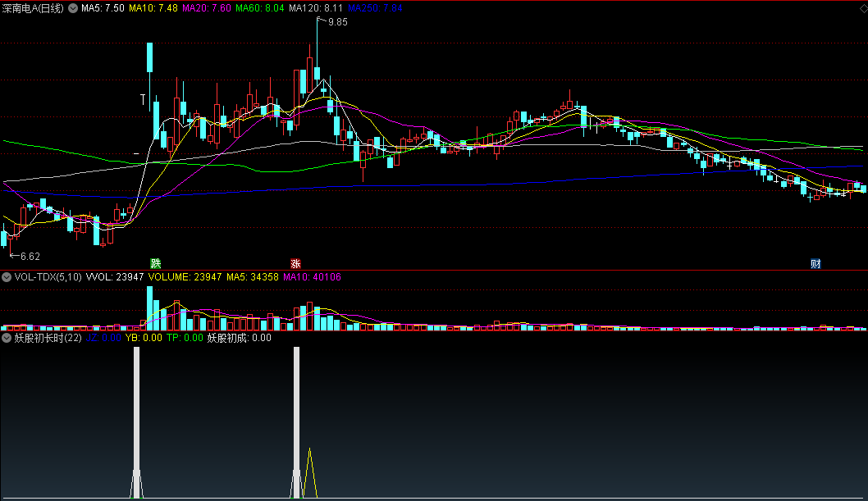Click the red 涨 marker on the time axis
This screenshot has height=501, width=868.
[295, 264]
